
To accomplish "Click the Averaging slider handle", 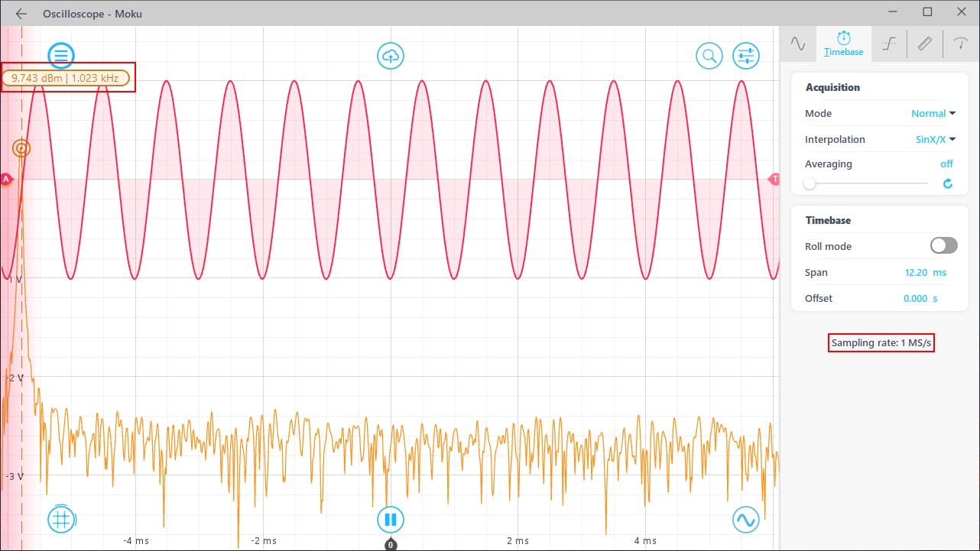I will 809,183.
